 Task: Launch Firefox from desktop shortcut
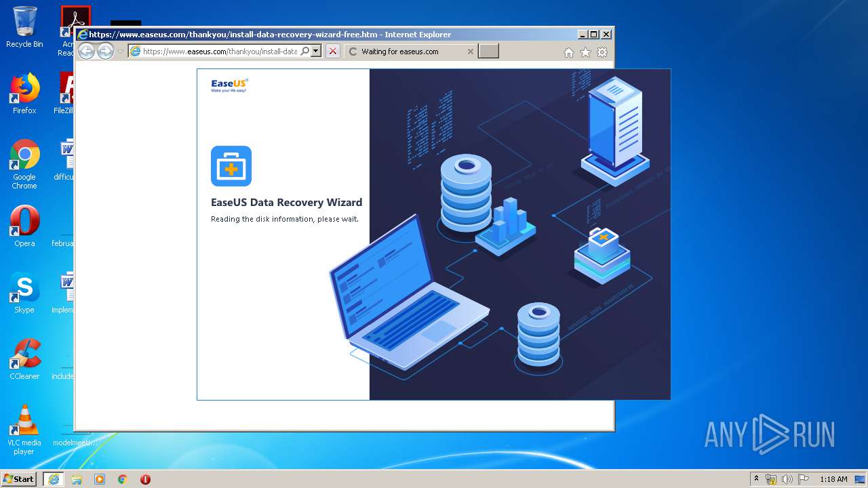[24, 94]
